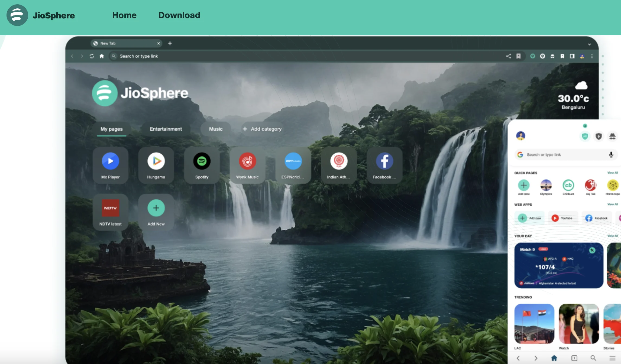Go to the Download page
This screenshot has height=364, width=621.
[179, 15]
